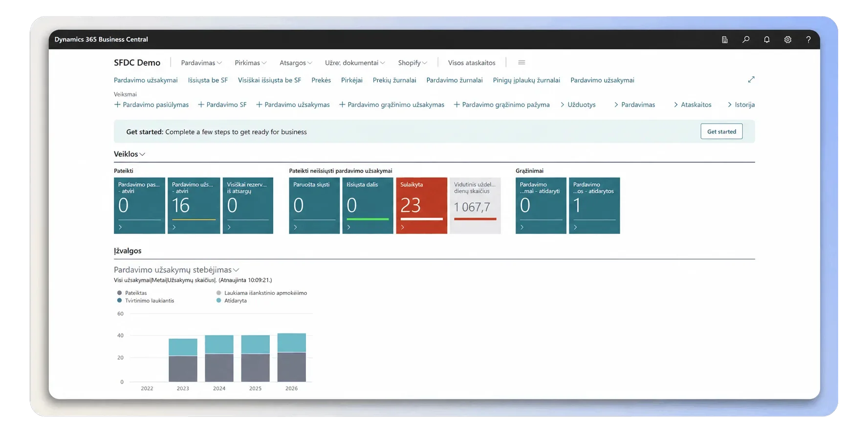868x433 pixels.
Task: Click the search magnifier icon in header
Action: point(746,40)
